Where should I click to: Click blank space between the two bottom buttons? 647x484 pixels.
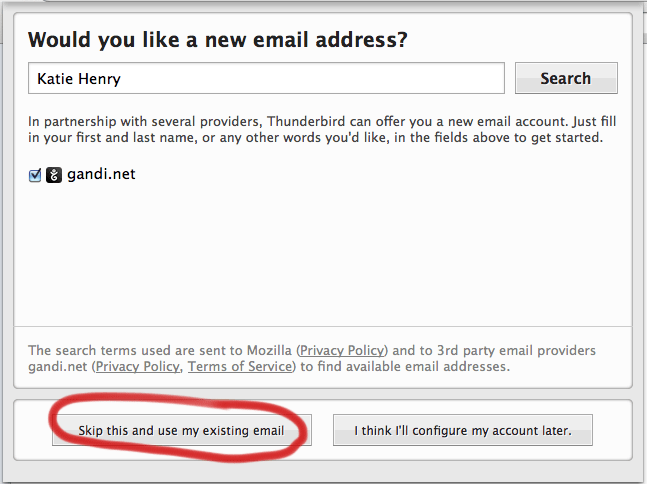tap(322, 430)
